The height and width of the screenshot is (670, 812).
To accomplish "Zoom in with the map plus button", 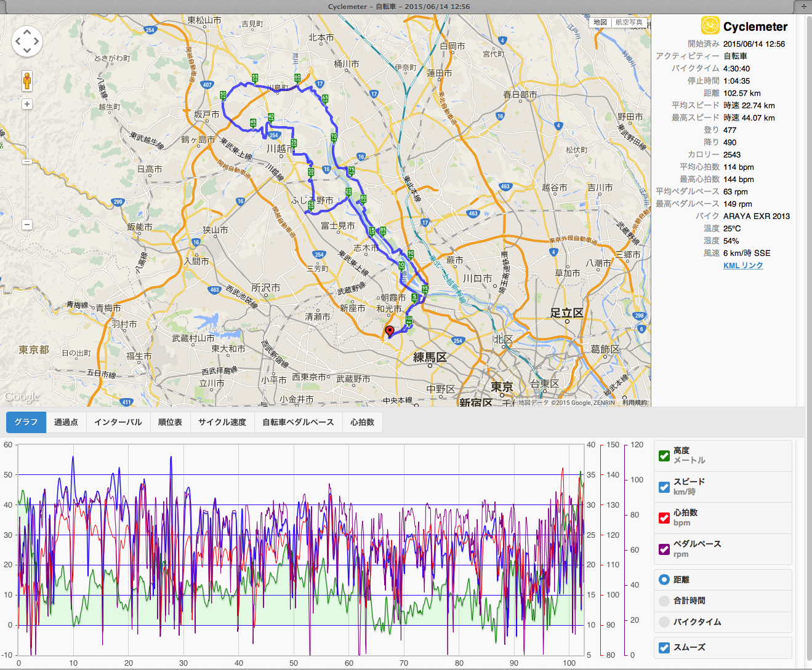I will (x=27, y=104).
